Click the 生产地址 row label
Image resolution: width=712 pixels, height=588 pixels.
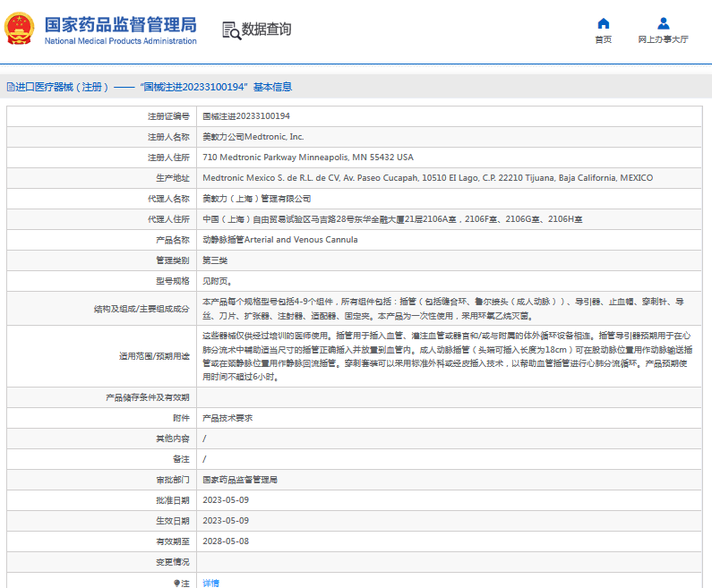pos(173,178)
